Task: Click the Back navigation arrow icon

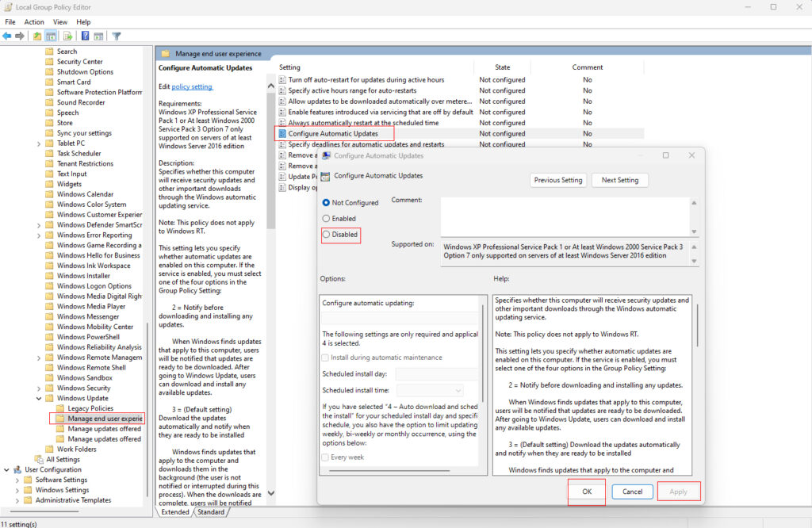Action: click(6, 35)
